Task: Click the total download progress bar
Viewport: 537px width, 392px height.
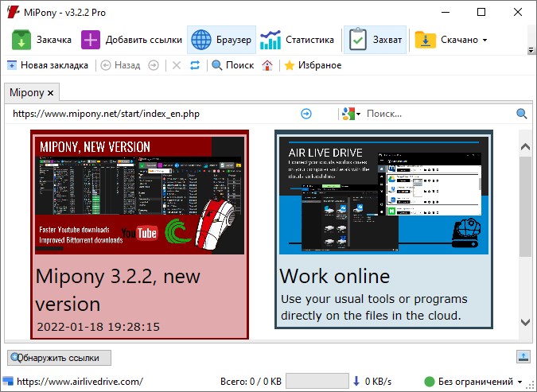Action: (317, 381)
